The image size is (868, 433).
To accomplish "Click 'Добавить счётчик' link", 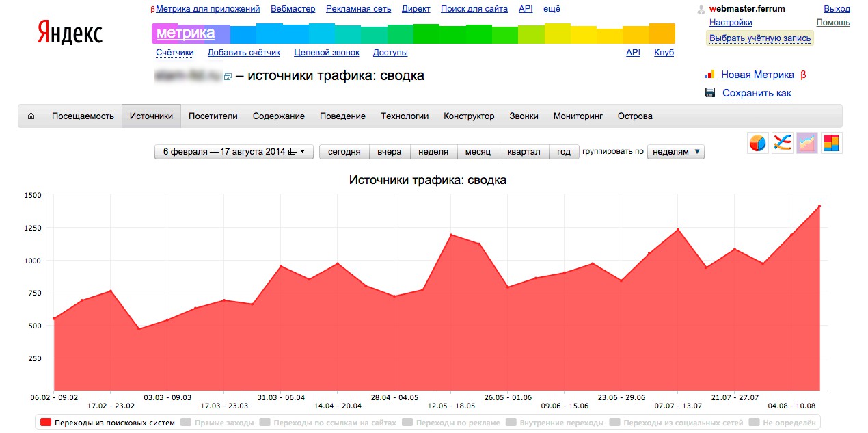I will point(244,53).
